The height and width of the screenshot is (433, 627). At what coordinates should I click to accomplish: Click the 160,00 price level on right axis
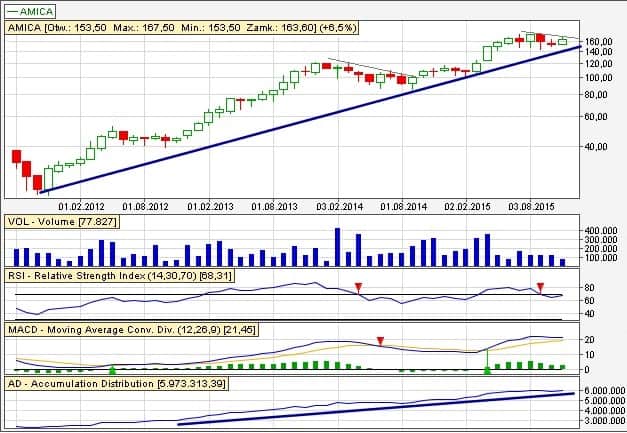599,43
